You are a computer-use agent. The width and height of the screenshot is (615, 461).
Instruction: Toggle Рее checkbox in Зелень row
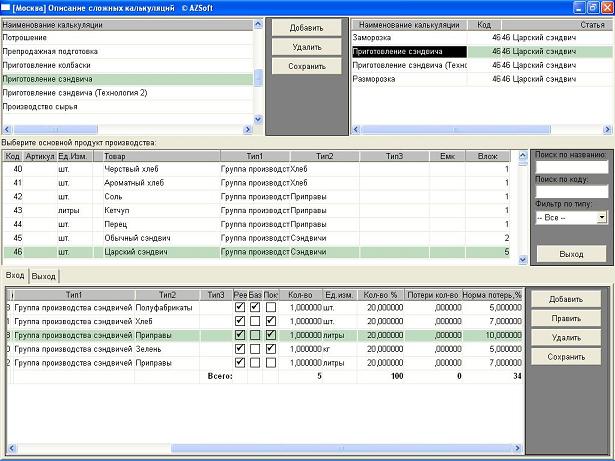pos(240,349)
